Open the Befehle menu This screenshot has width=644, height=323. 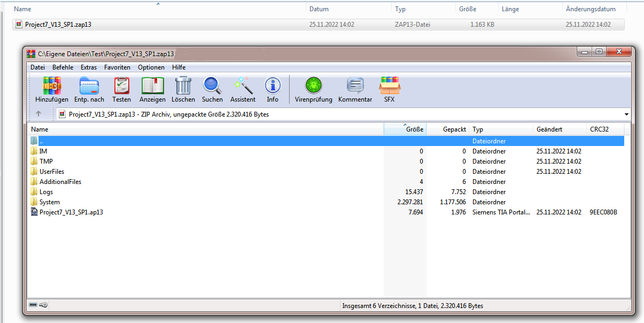coord(63,67)
